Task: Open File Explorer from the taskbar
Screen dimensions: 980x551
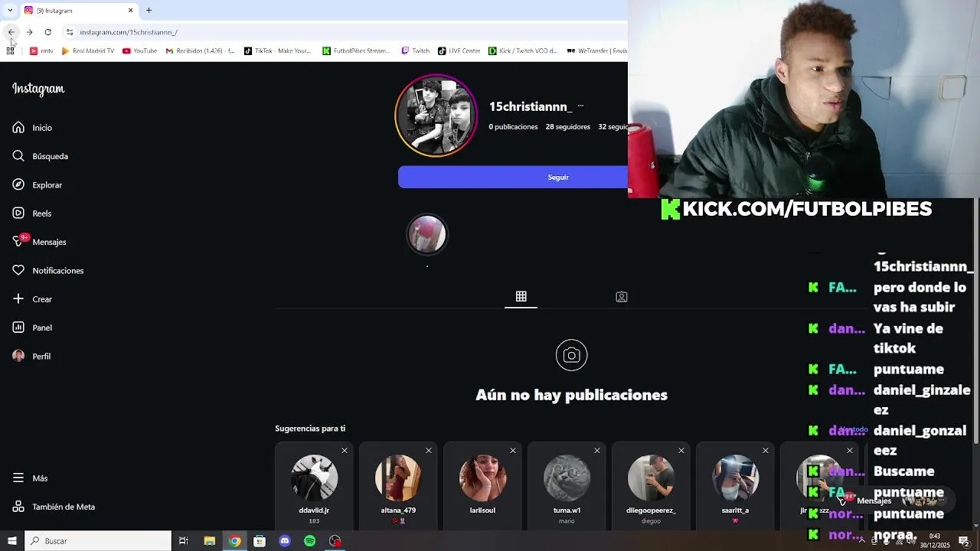Action: [x=209, y=541]
